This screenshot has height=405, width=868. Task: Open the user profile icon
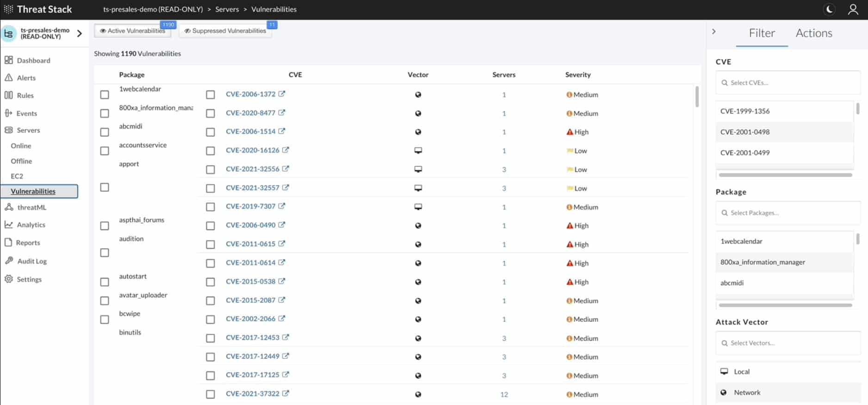click(x=853, y=9)
